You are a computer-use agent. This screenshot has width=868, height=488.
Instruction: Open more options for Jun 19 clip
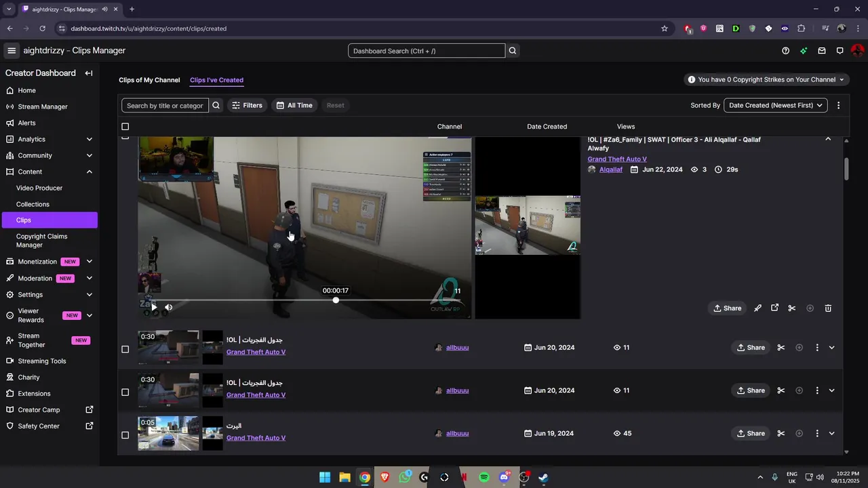pyautogui.click(x=817, y=434)
